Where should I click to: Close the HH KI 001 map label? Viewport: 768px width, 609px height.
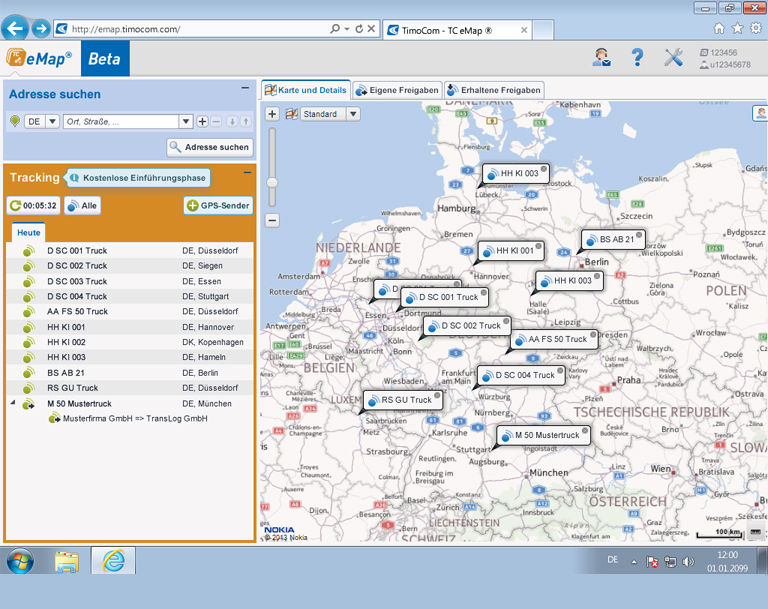point(538,246)
